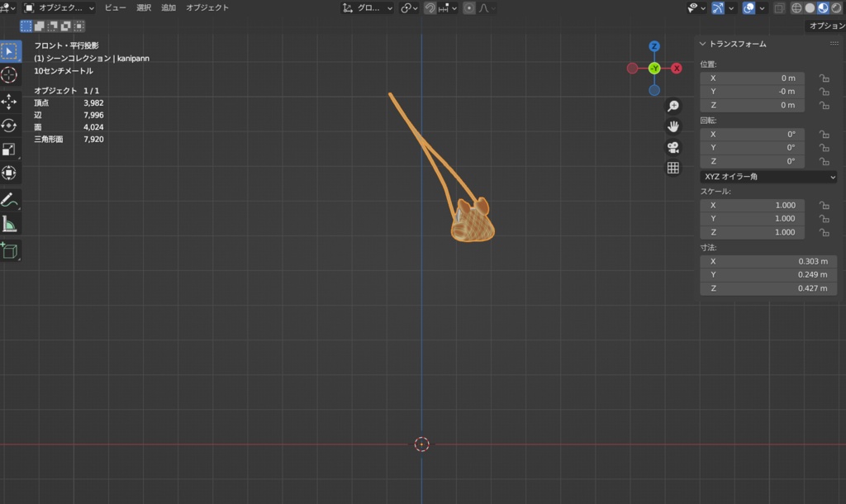Select the Rotate tool
846x504 pixels.
pyautogui.click(x=9, y=126)
